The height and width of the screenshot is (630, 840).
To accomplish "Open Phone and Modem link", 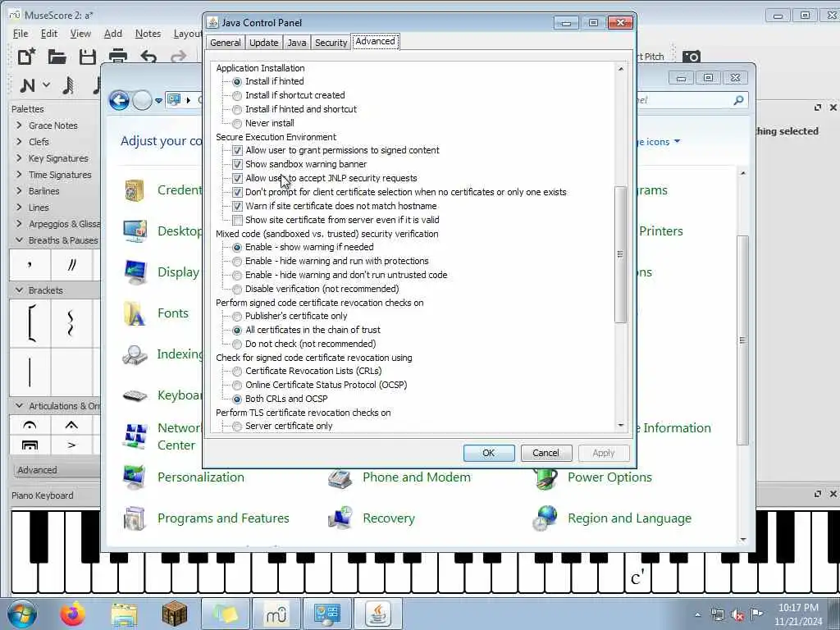I will pyautogui.click(x=416, y=477).
